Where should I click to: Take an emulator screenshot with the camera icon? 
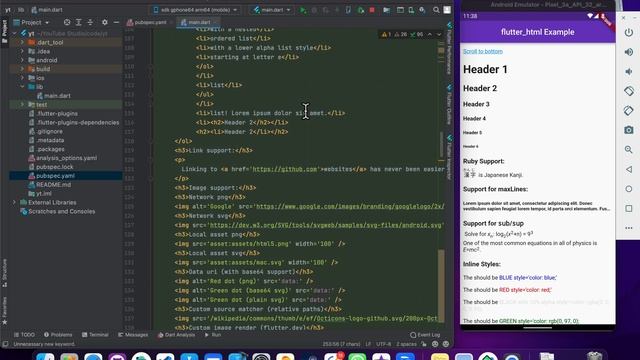629,130
